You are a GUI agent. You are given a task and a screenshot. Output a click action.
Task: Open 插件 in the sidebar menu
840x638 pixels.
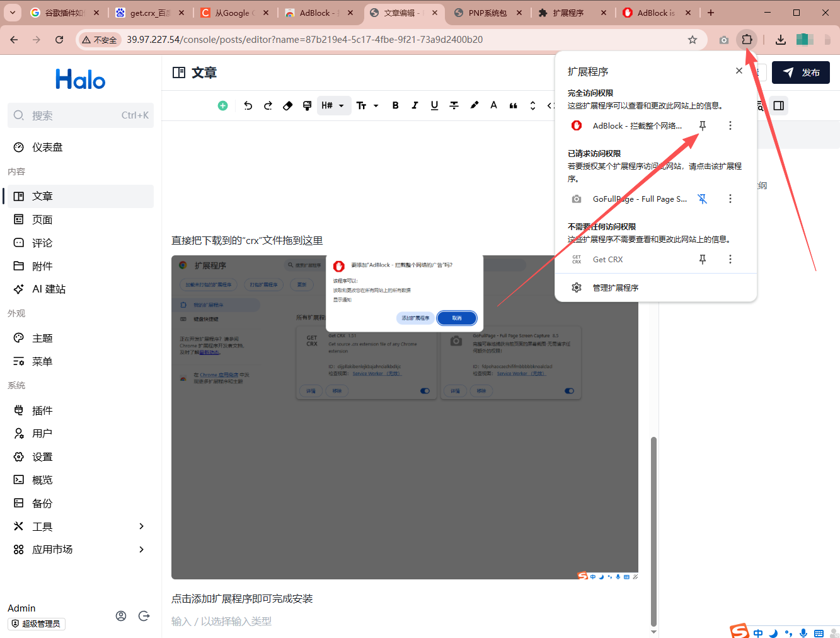[42, 410]
